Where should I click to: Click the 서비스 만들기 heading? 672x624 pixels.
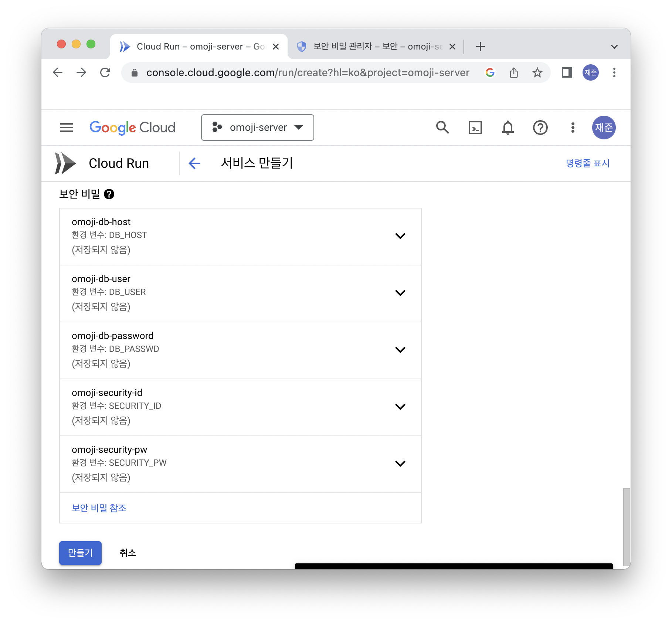pyautogui.click(x=257, y=163)
